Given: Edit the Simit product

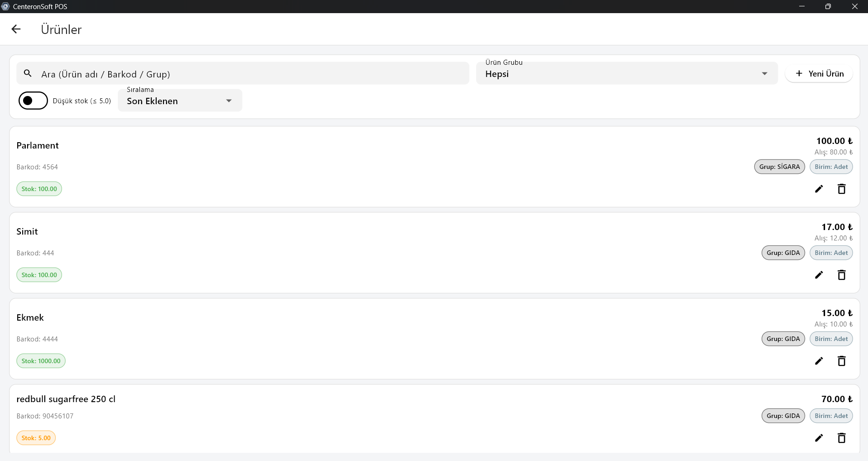Looking at the screenshot, I should click(x=819, y=275).
